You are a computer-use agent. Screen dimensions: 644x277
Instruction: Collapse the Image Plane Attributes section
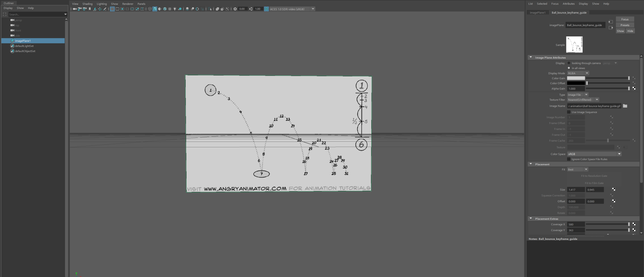(531, 57)
